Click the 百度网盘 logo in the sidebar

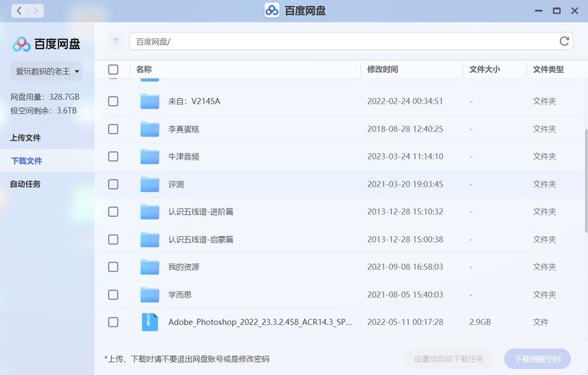coord(46,44)
